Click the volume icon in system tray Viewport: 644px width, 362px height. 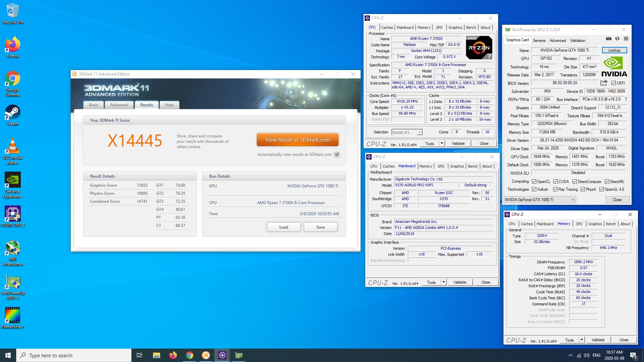[x=586, y=355]
